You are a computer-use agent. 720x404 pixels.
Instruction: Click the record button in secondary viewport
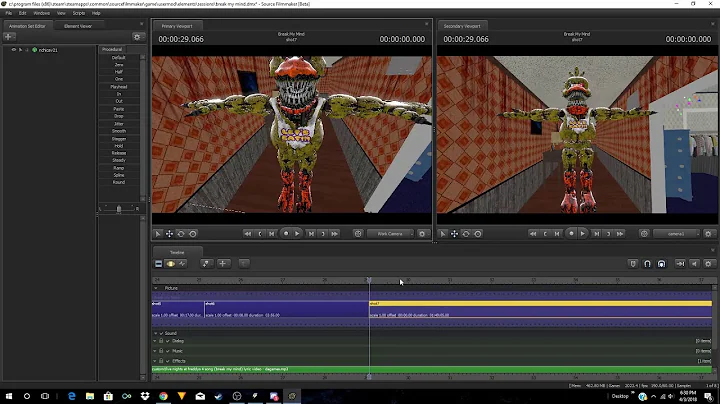571,234
